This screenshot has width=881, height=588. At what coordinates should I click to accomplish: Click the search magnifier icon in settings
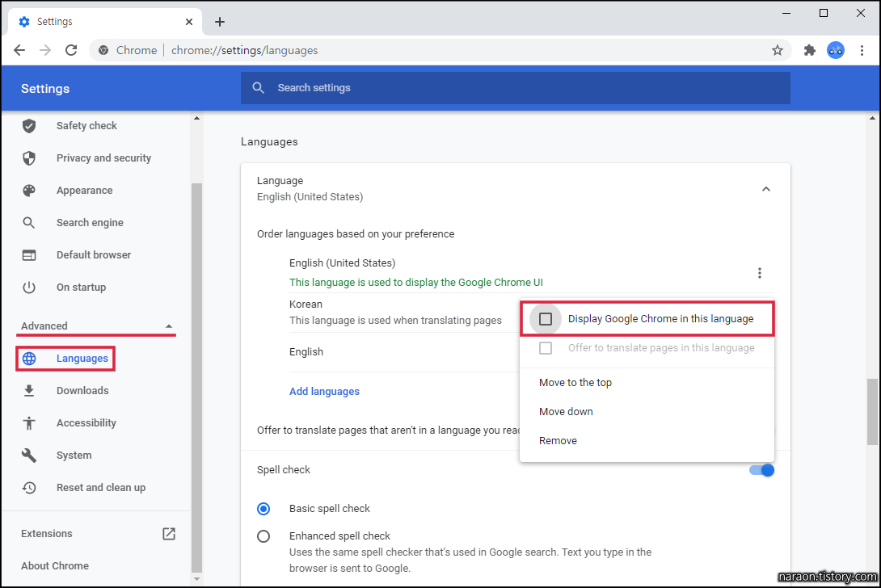coord(258,87)
